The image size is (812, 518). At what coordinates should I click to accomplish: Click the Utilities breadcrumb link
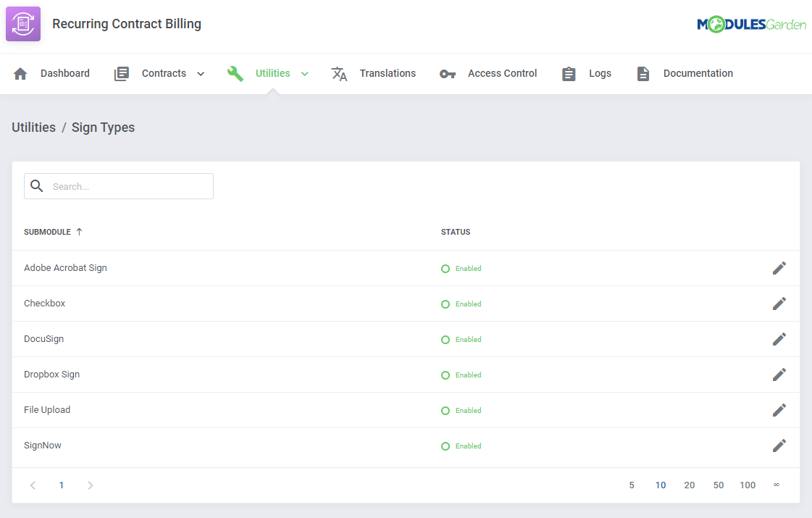(x=33, y=128)
